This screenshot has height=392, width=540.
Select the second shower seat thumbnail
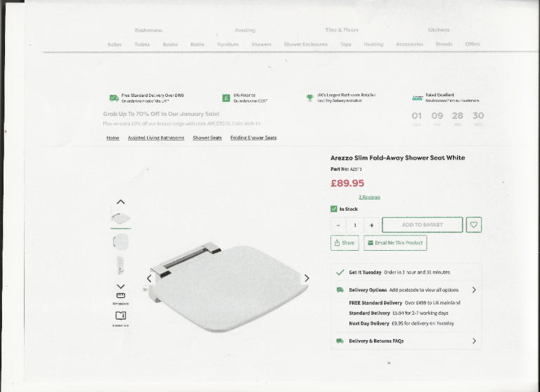pos(120,242)
